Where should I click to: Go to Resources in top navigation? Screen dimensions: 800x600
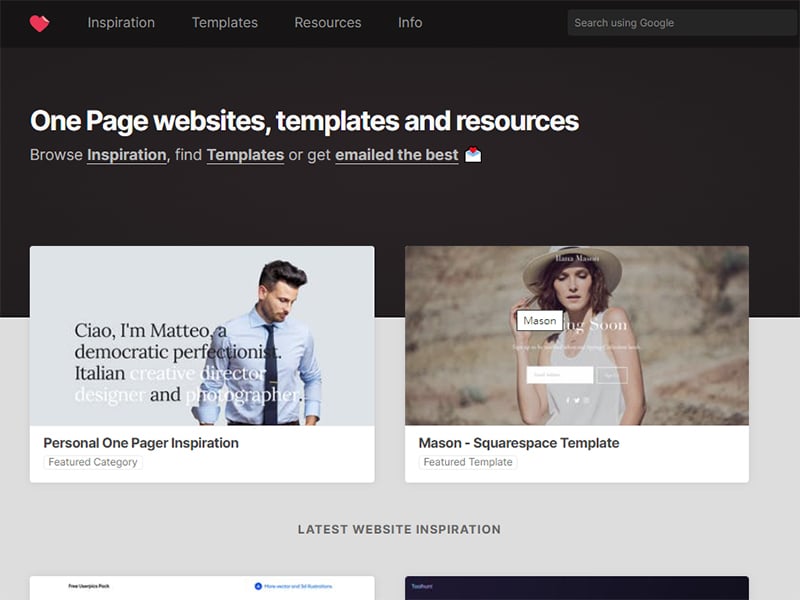[328, 23]
